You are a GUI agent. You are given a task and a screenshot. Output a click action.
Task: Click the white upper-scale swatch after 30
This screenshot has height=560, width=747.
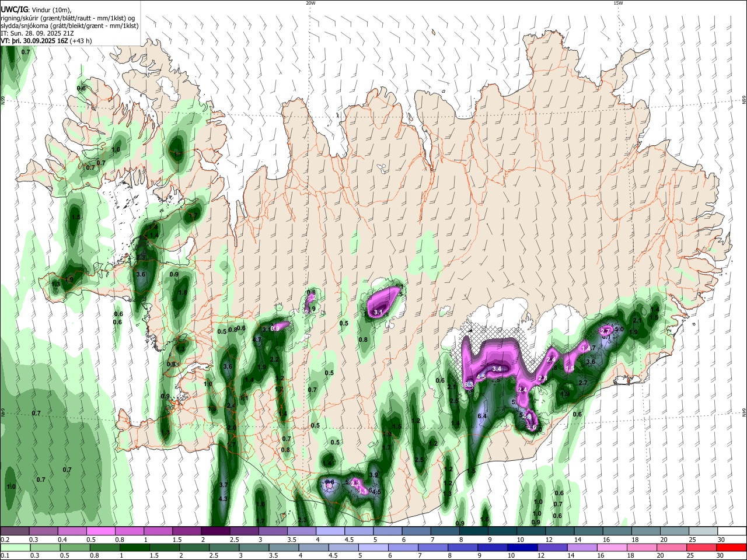click(732, 531)
